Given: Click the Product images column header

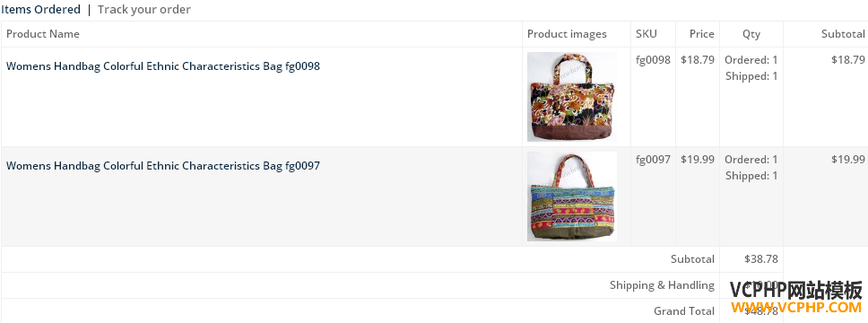Looking at the screenshot, I should pos(567,34).
